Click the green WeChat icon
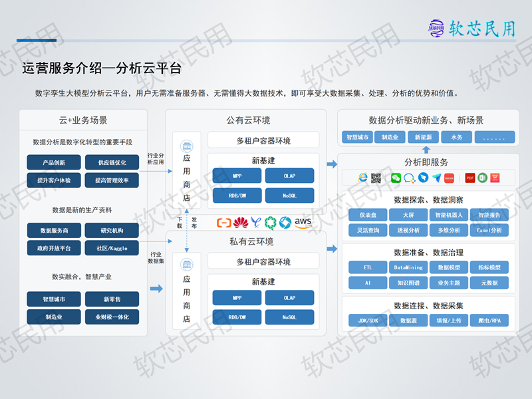 396,178
